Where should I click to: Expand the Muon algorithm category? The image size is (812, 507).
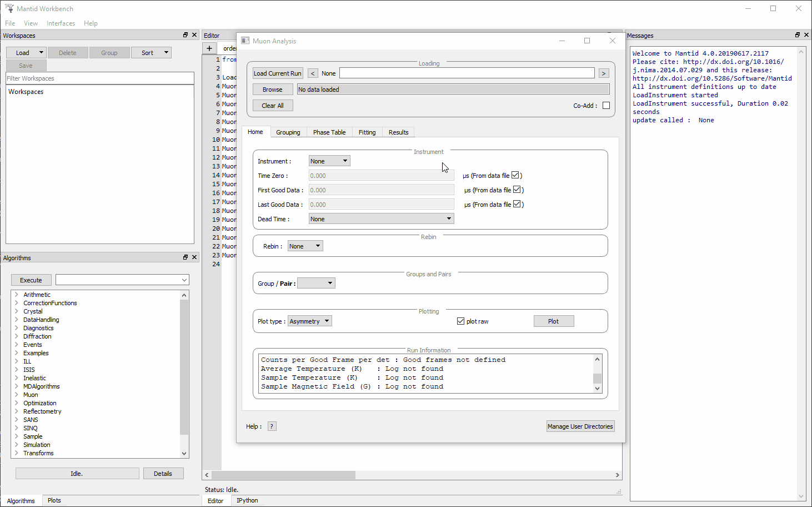[16, 394]
